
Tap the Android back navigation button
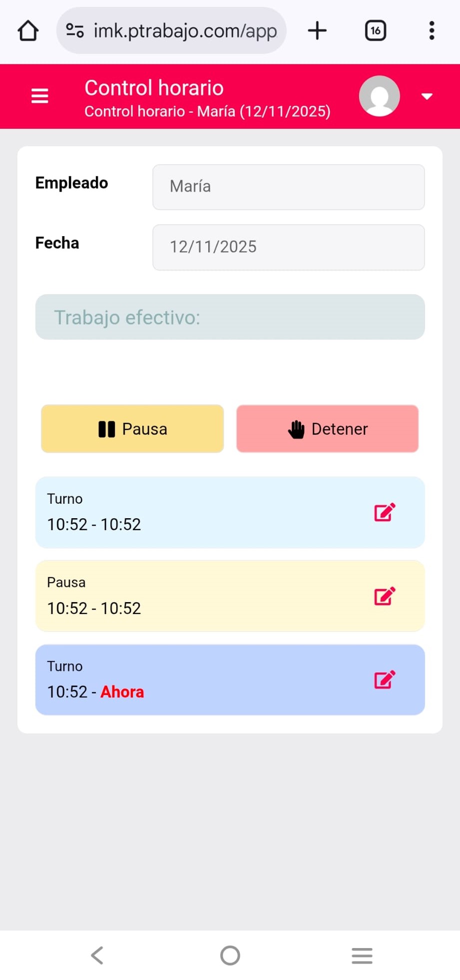[x=97, y=956]
